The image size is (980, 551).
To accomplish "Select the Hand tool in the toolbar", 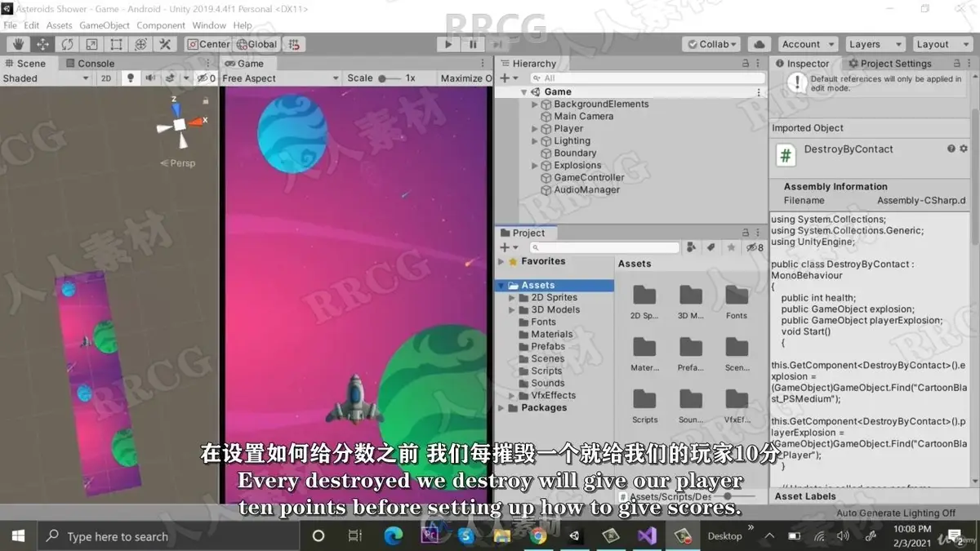I will pos(18,44).
